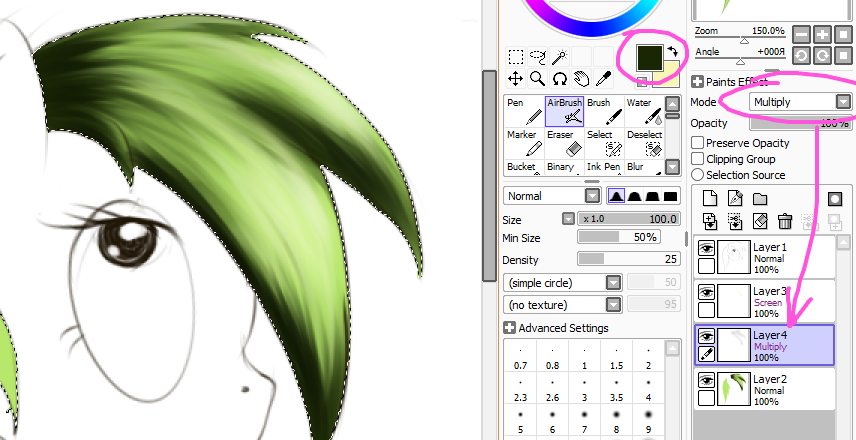Select the Eyedropper color picker tool

604,78
